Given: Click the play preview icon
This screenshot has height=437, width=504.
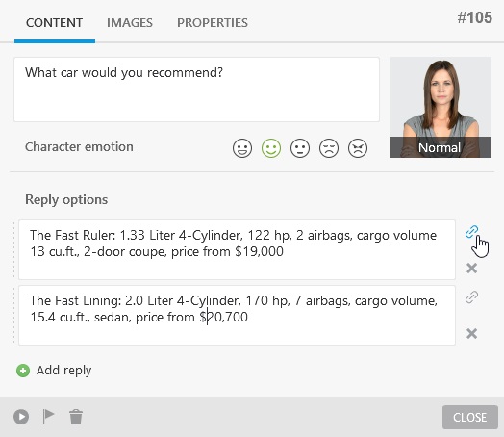Looking at the screenshot, I should point(21,417).
